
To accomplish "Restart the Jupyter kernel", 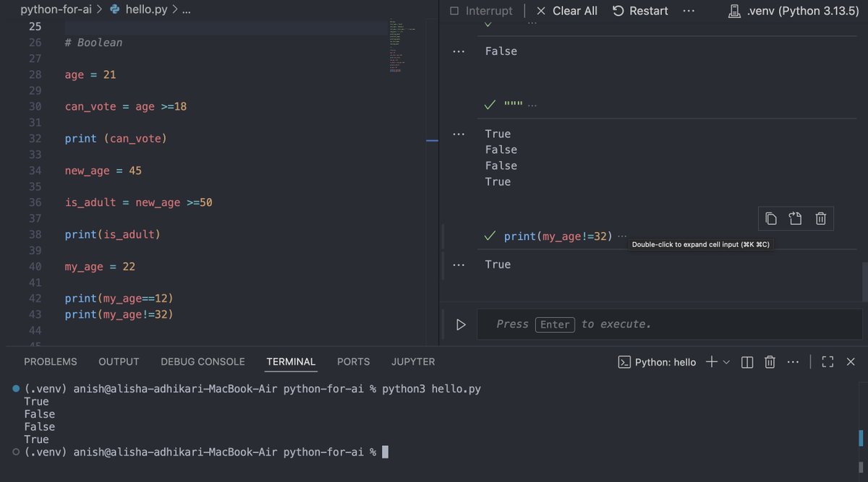I will [640, 11].
